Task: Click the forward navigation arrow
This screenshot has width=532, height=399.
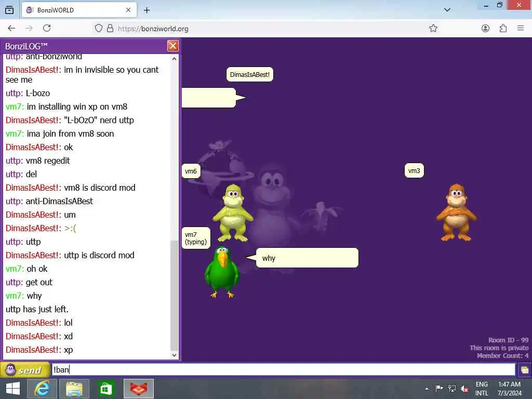Action: pyautogui.click(x=29, y=28)
